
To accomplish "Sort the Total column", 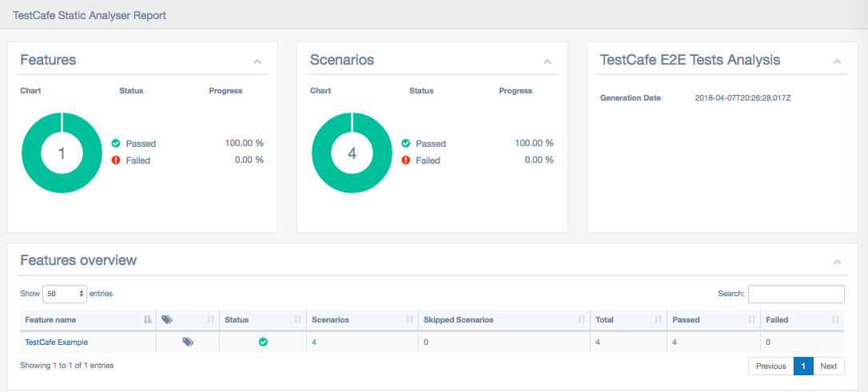I will click(628, 319).
